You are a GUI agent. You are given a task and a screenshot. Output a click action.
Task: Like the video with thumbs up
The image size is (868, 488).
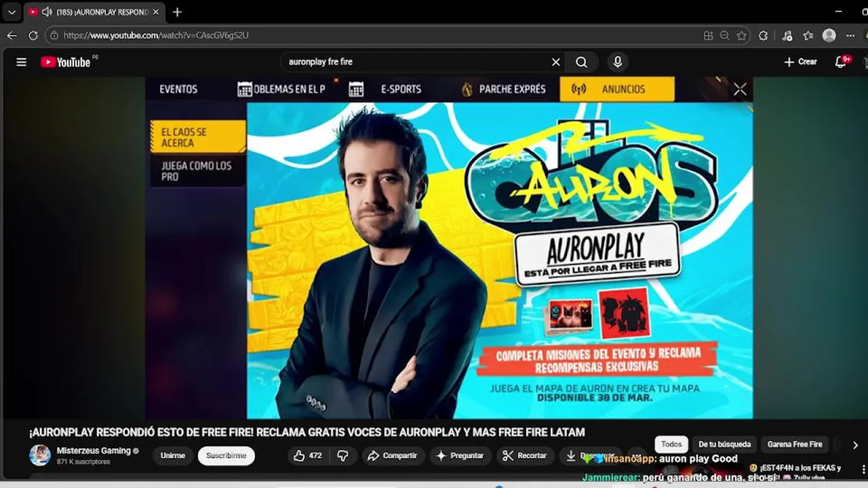[307, 455]
